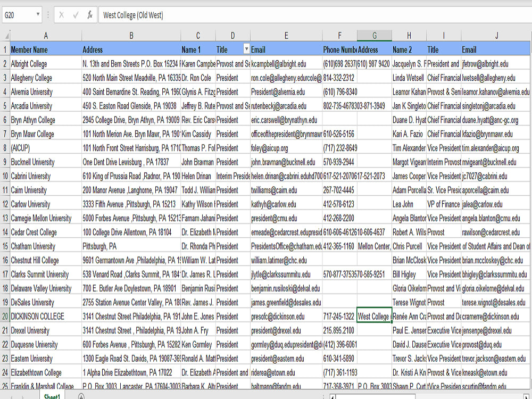Select address 520 North Main Street Meadville
Viewport: 532px width, 399px height.
coord(131,78)
